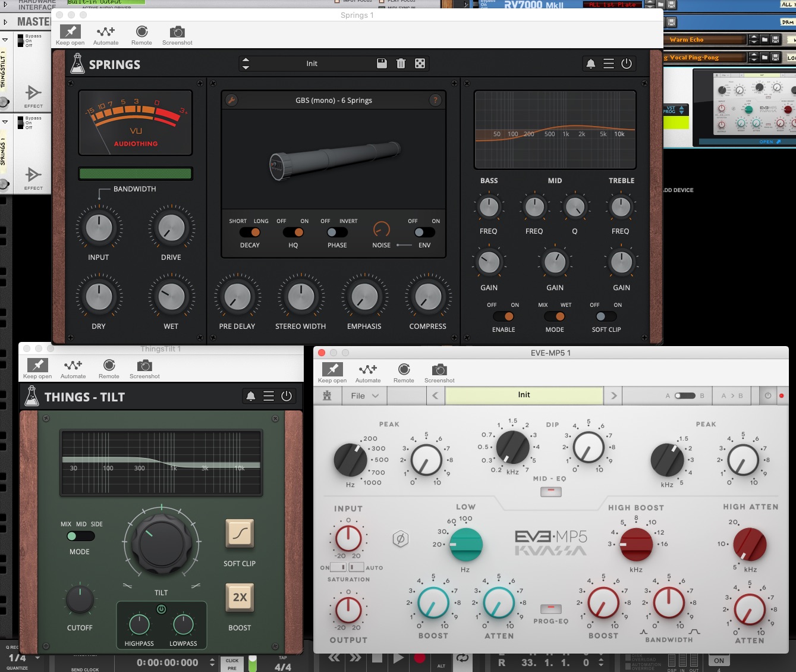Click Automate icon in Springs window
This screenshot has height=672, width=796.
click(x=106, y=32)
